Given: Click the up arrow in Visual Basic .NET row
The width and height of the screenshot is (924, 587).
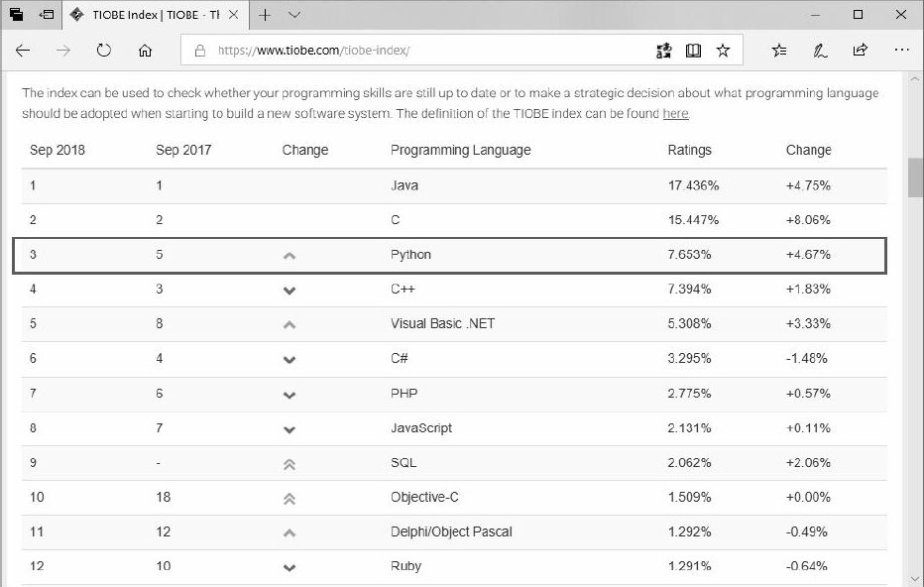Looking at the screenshot, I should point(289,325).
